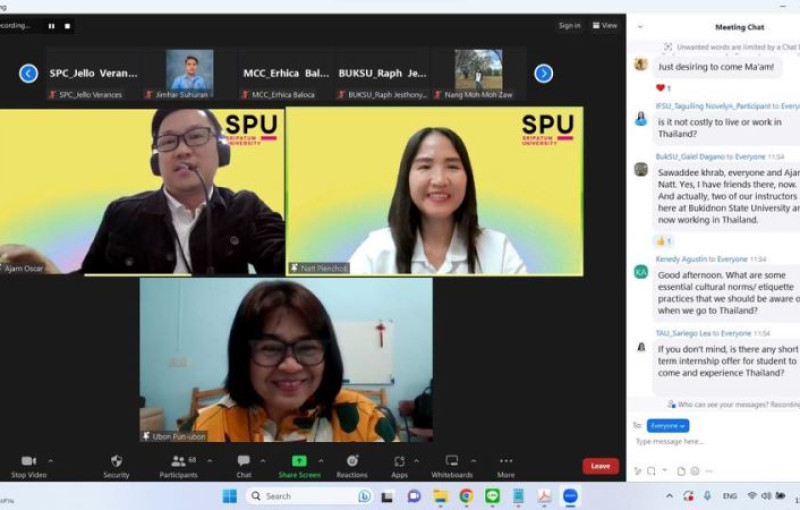The image size is (800, 510).
Task: Open Whiteboards
Action: pos(452,467)
